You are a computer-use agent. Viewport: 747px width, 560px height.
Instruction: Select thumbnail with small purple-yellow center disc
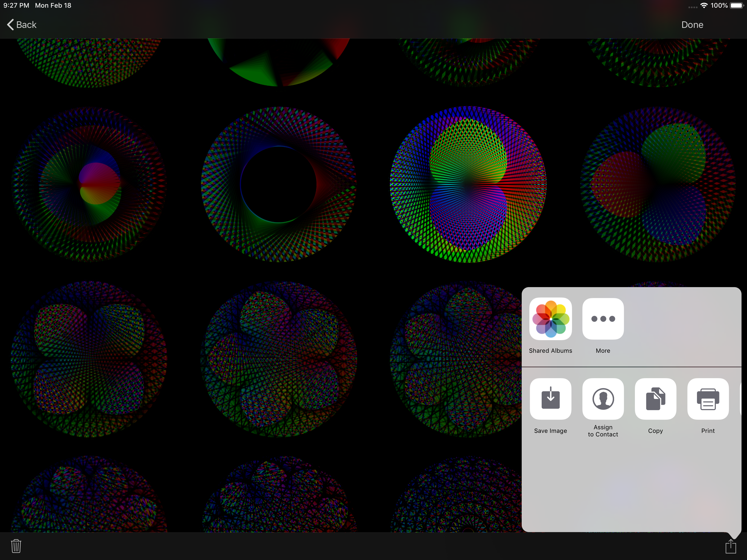89,184
